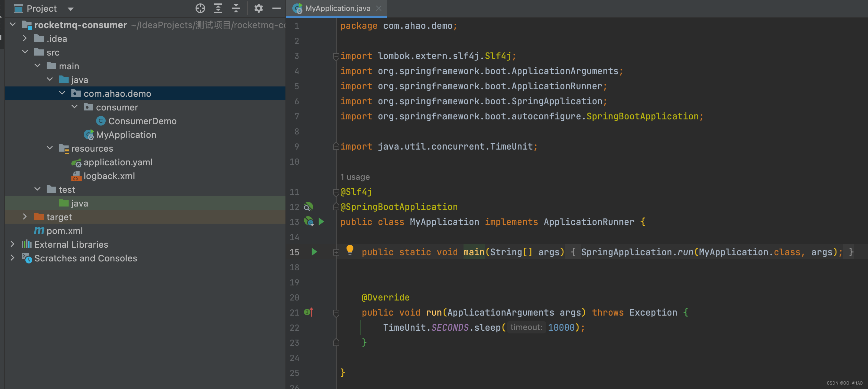The height and width of the screenshot is (389, 868).
Task: Click the Expand All icon in Project toolbar
Action: pos(218,8)
